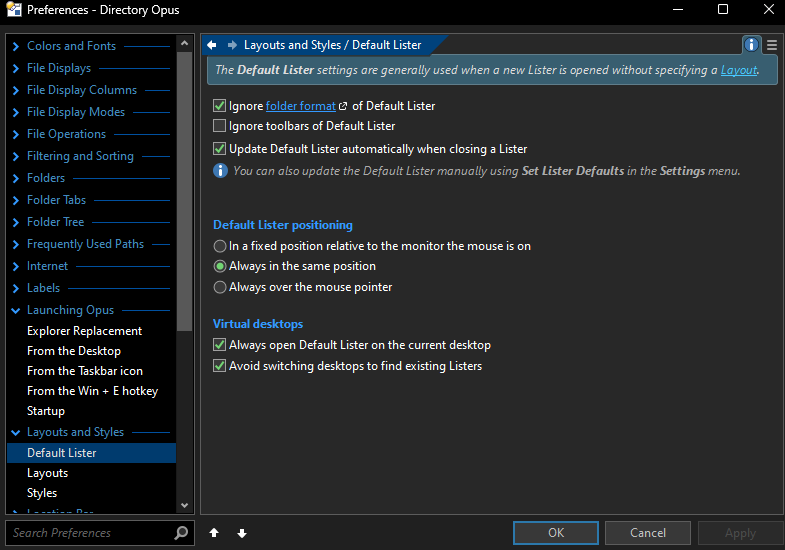
Task: Select Always in the same position option
Action: (x=220, y=266)
